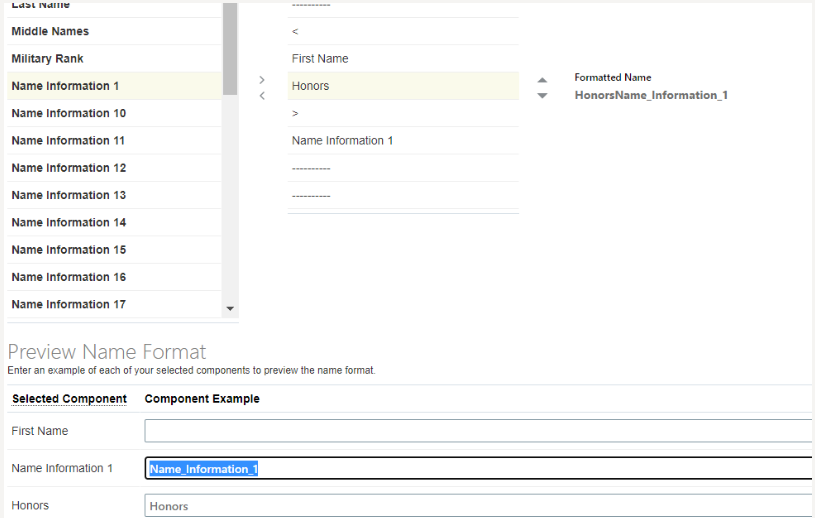The width and height of the screenshot is (815, 518).
Task: Click the Honors component example field
Action: coord(479,506)
